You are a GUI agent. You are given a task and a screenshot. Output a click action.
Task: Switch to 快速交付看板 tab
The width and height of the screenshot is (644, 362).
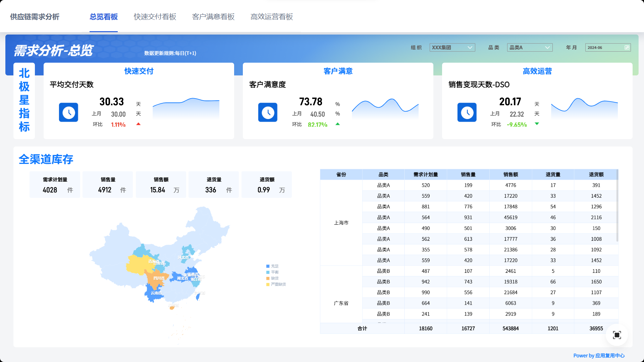tap(155, 17)
